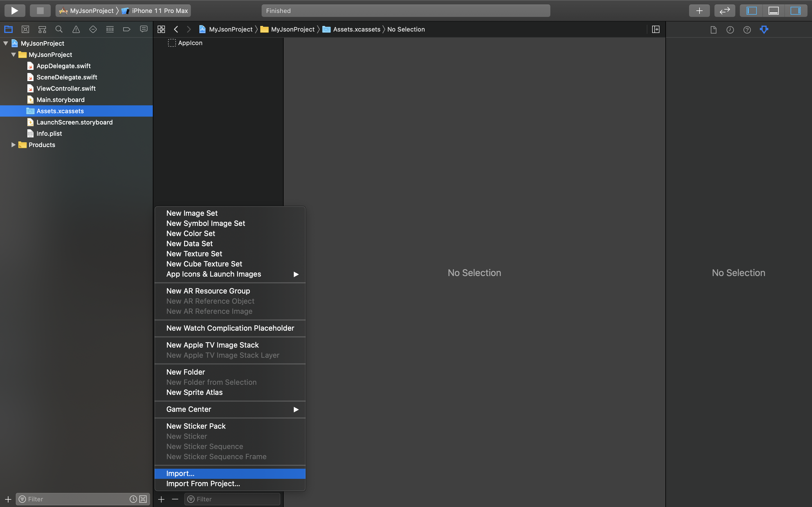
Task: Click iPhone 11 Pro Max destination selector
Action: click(x=159, y=11)
